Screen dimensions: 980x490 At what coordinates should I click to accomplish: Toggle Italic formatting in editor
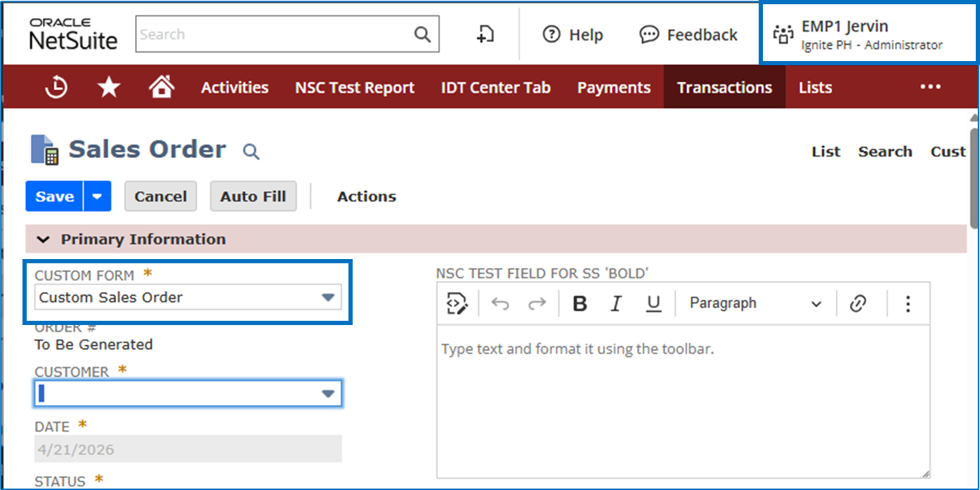[x=616, y=303]
